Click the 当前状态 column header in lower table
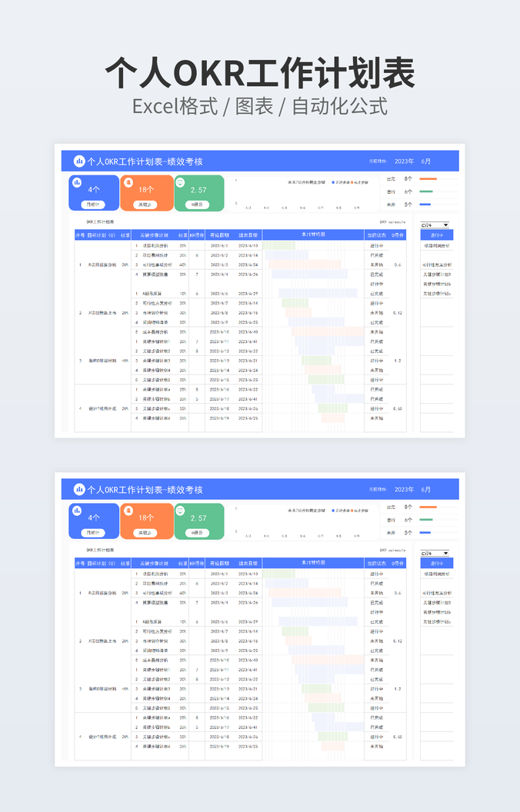520x812 pixels. (x=376, y=563)
